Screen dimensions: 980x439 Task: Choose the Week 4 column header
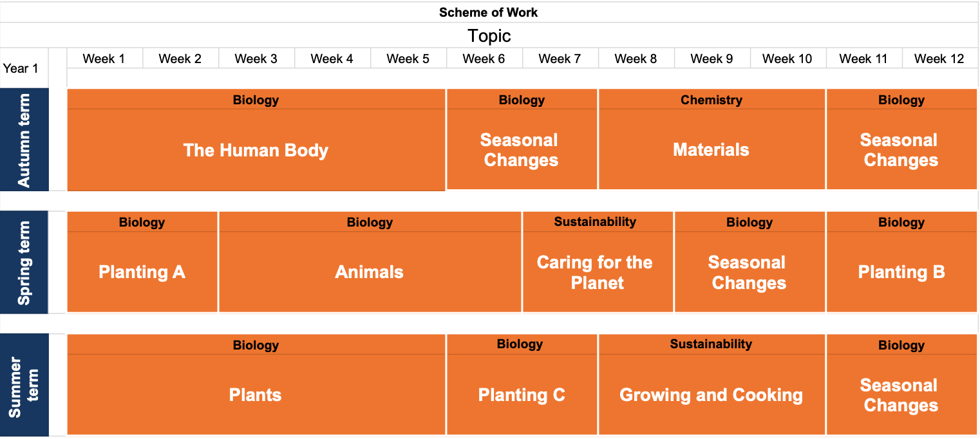(332, 59)
